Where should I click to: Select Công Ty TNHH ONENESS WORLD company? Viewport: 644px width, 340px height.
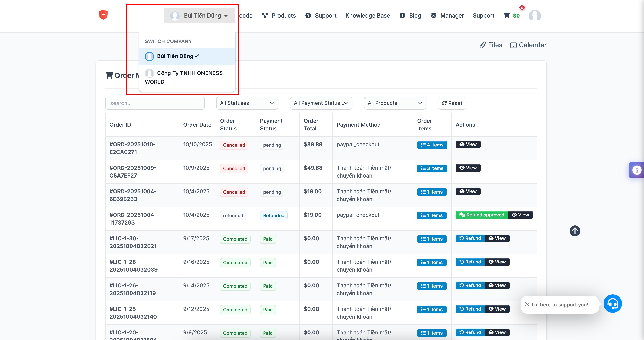[187, 77]
